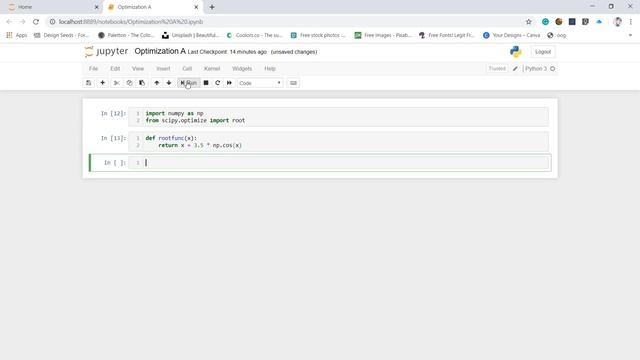
Task: Cut selected cells with scissors icon
Action: point(117,83)
